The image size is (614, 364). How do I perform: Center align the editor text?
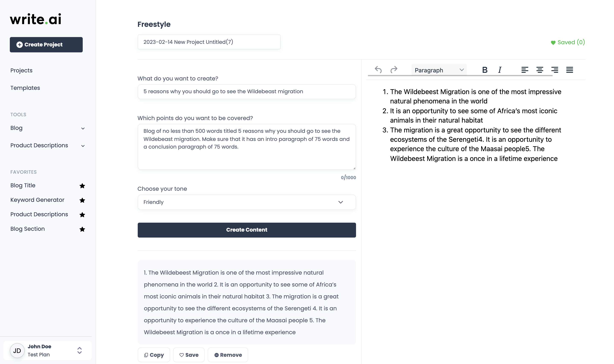(540, 70)
